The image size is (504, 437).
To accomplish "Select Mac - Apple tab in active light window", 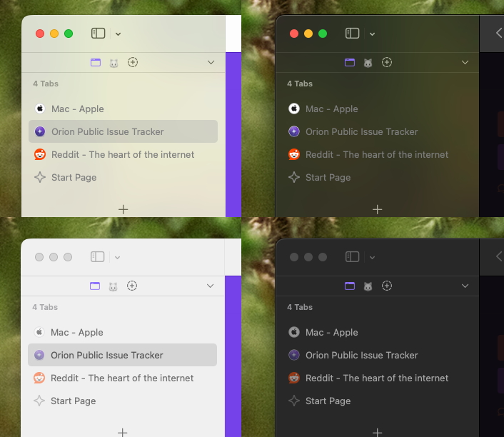I will (77, 109).
